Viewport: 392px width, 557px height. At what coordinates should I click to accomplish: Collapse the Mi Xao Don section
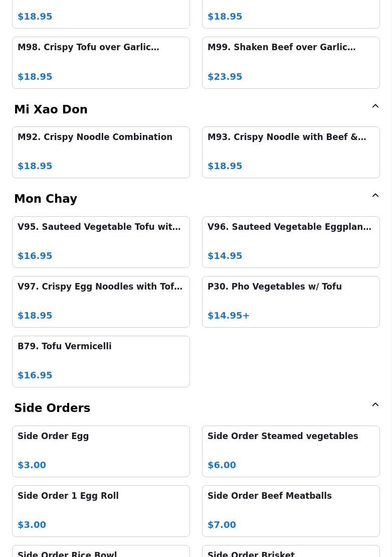click(x=375, y=106)
